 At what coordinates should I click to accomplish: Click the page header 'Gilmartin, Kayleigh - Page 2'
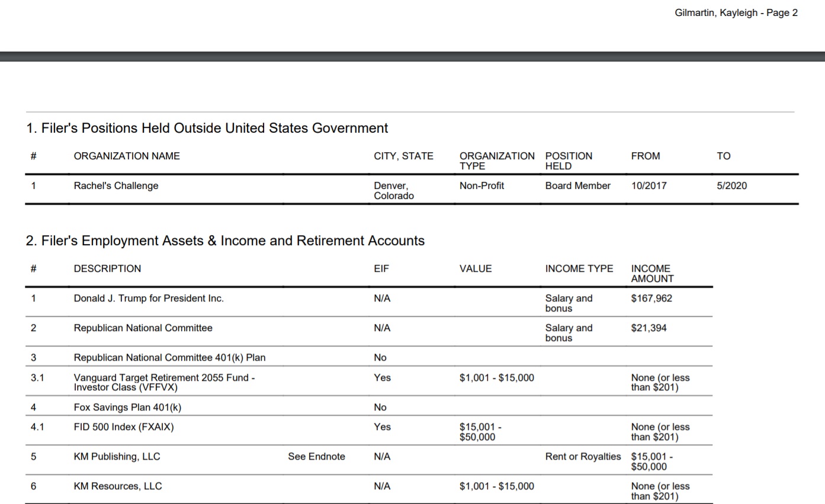[x=736, y=13]
